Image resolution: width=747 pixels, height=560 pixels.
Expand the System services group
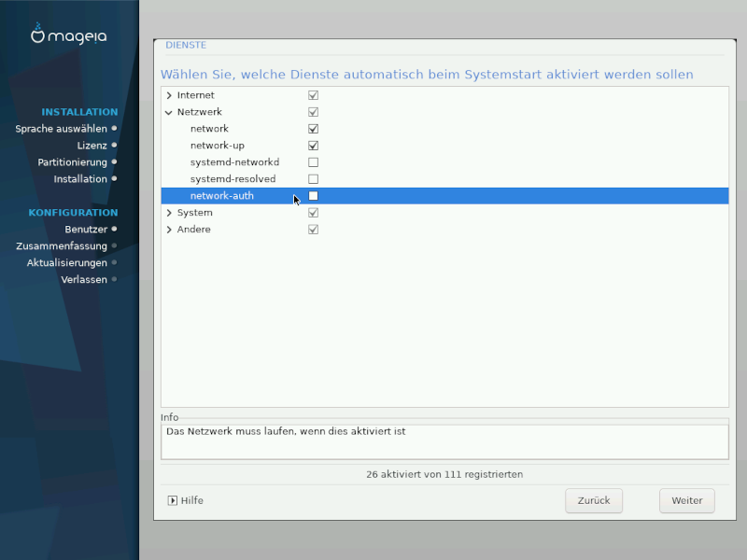(169, 213)
